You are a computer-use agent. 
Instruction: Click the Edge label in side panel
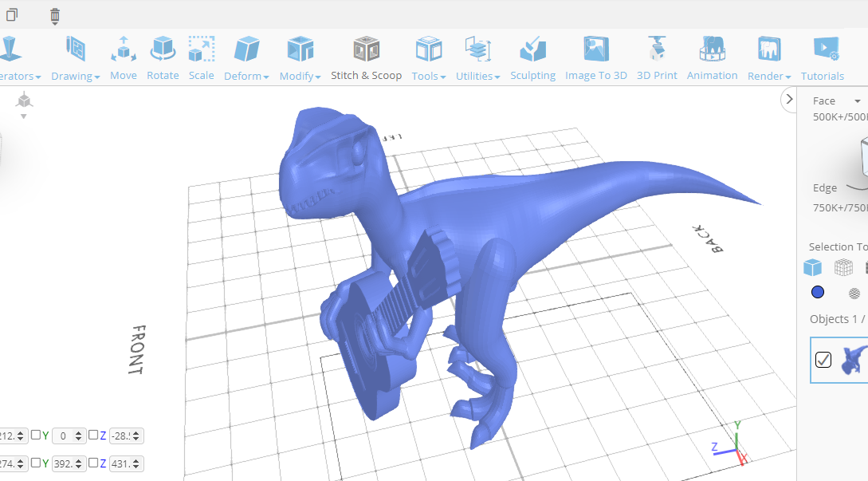825,188
